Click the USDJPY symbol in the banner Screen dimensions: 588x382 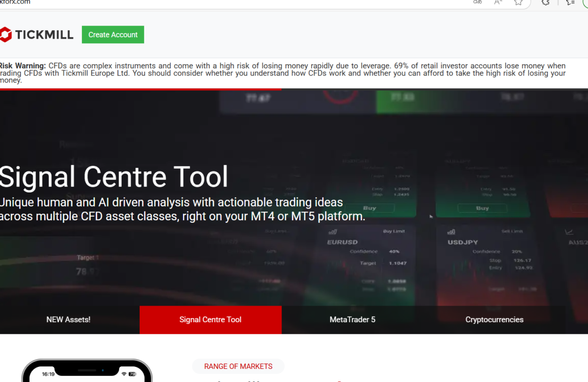coord(463,242)
